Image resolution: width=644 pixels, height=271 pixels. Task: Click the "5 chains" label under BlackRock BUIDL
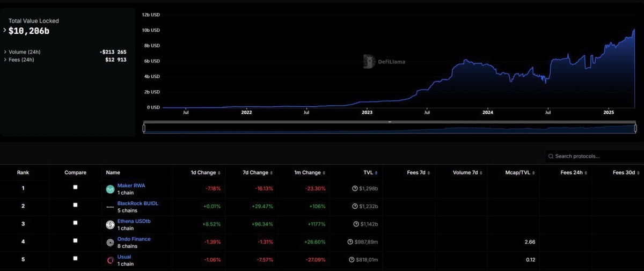click(127, 210)
